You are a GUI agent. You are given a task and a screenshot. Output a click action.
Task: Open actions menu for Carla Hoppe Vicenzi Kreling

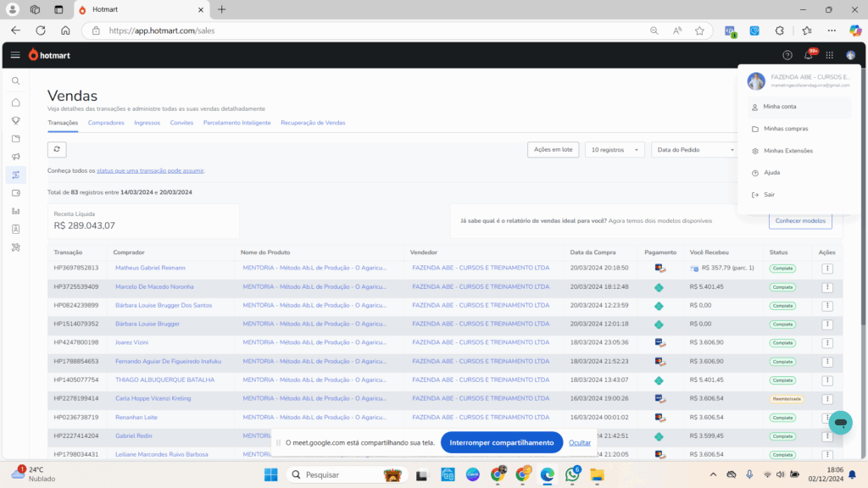click(x=827, y=399)
